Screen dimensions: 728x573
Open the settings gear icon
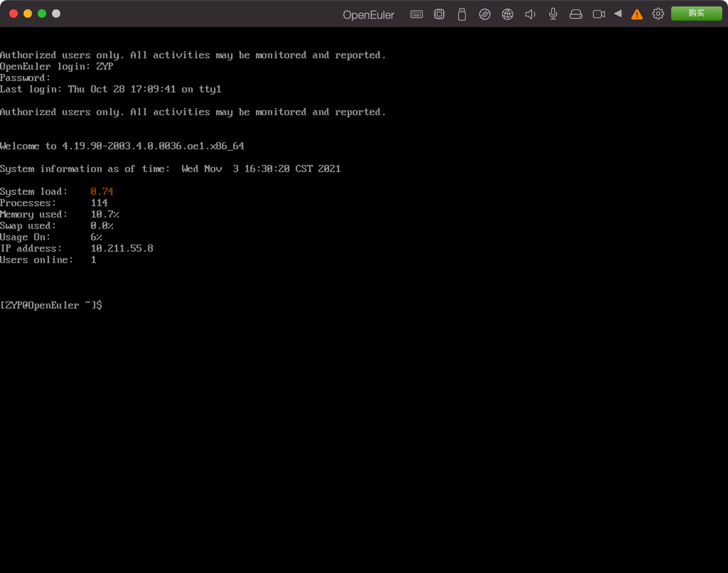pyautogui.click(x=658, y=14)
